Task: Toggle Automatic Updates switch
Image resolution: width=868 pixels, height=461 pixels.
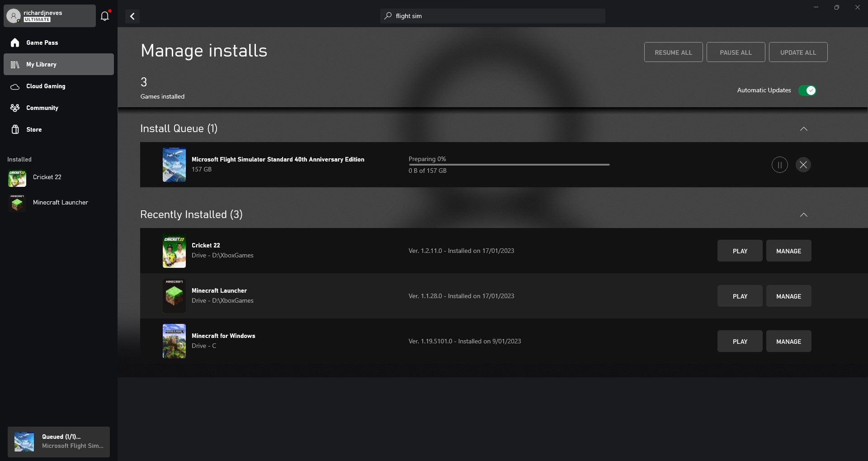Action: click(x=807, y=90)
